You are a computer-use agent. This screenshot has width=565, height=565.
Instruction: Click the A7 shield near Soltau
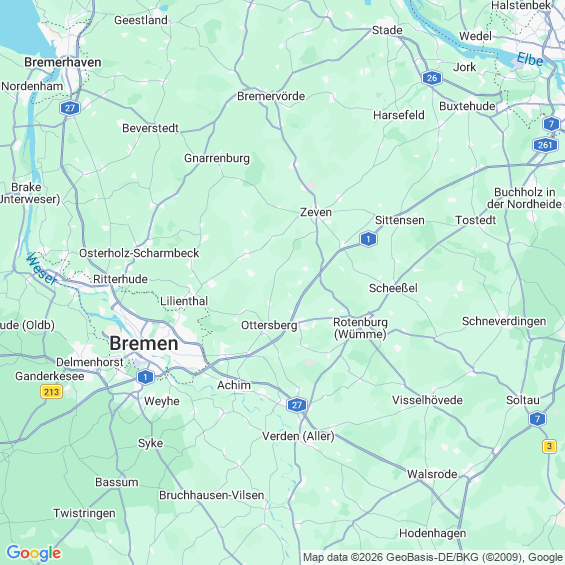pos(537,419)
